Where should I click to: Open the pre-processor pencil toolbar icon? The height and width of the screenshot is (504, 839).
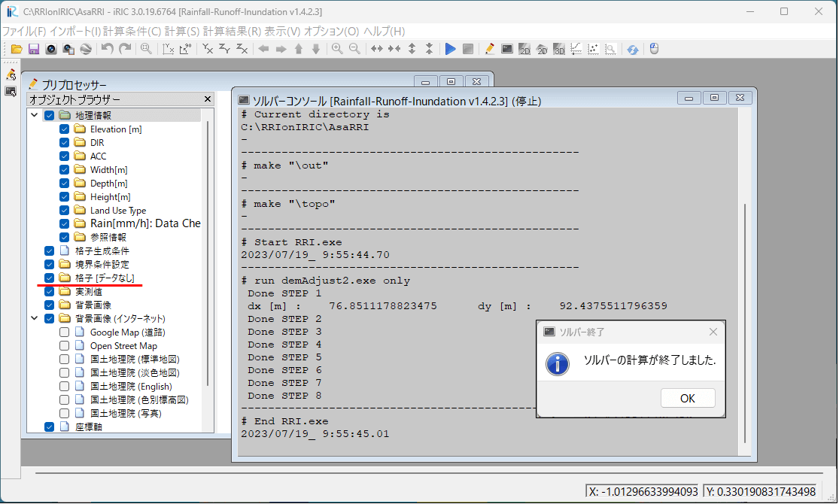[490, 49]
